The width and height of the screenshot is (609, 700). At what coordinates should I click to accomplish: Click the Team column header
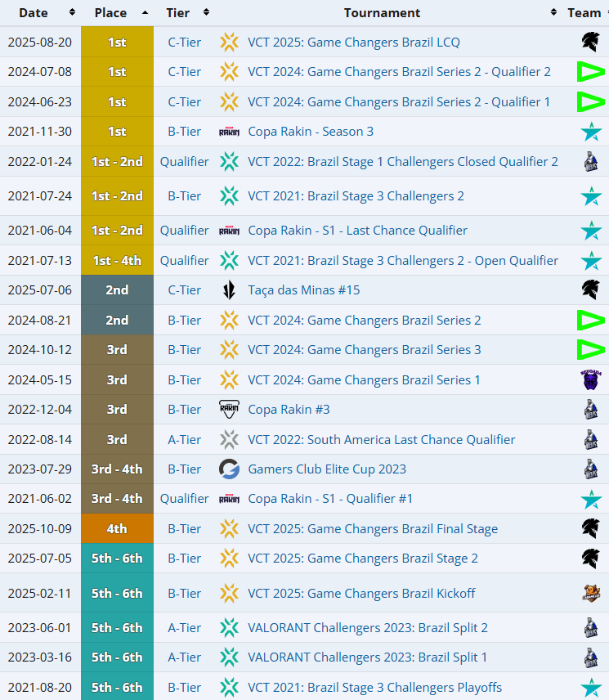584,13
